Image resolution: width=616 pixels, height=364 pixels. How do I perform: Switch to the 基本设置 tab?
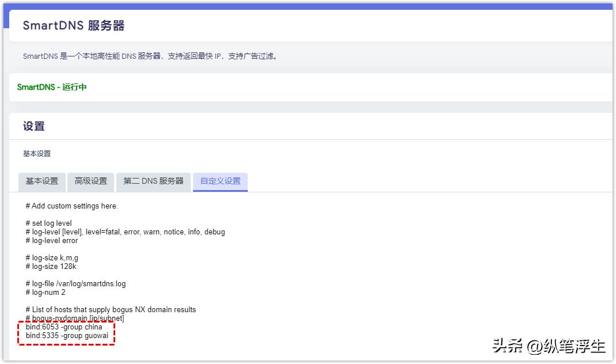42,181
